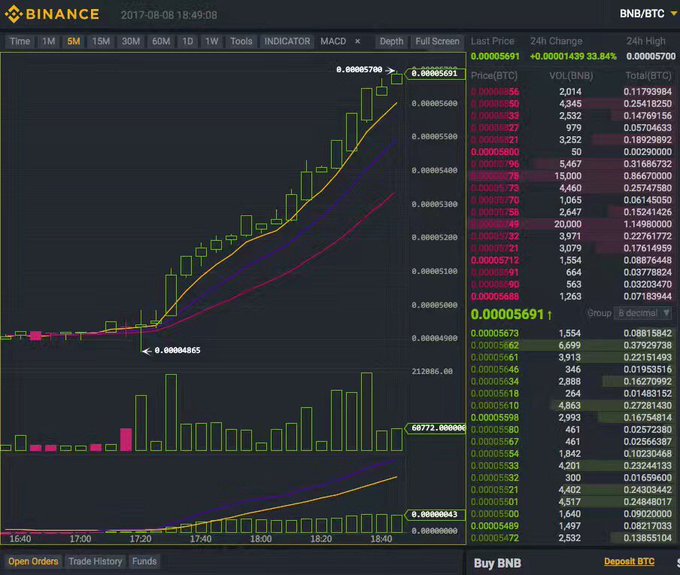
Task: Select the 30M chart interval
Action: pos(131,41)
